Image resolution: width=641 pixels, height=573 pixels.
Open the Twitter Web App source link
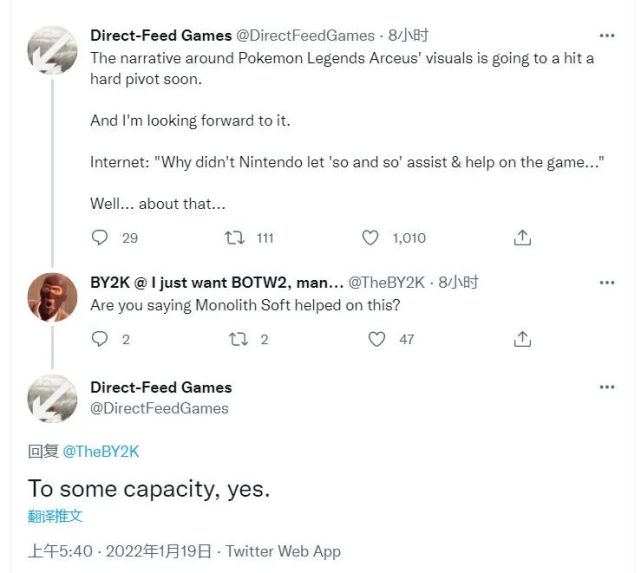coord(283,551)
